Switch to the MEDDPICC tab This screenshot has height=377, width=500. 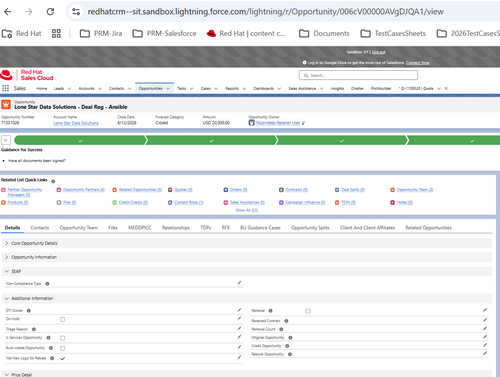coord(140,228)
